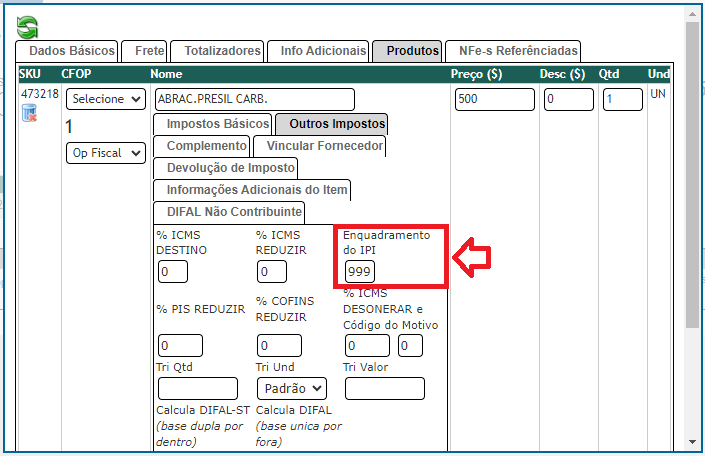Select the Complemento sub-tab
Screen dimensions: 709x458
pos(201,146)
